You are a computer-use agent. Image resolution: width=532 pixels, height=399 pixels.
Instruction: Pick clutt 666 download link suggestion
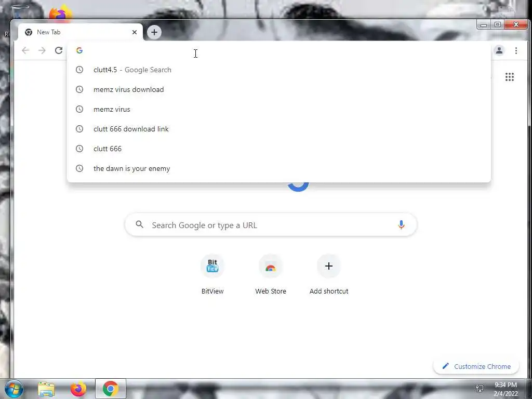279,129
